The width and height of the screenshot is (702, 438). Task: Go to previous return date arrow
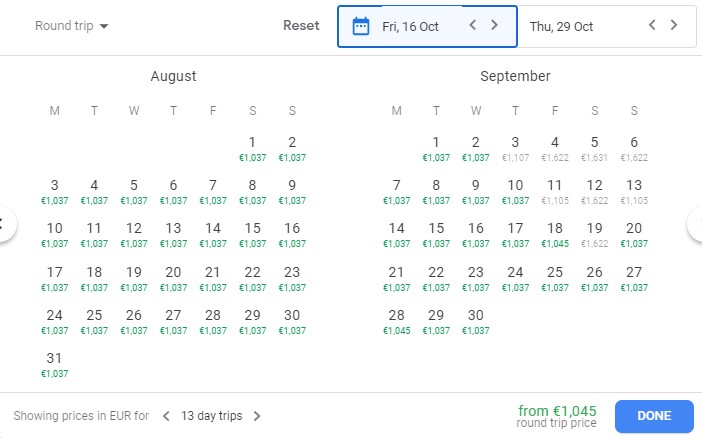653,25
